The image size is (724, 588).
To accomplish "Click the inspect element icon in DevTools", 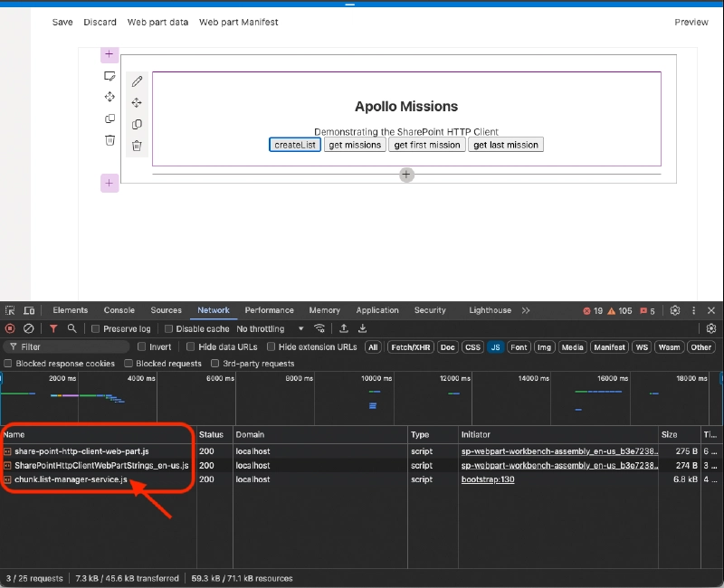I will (x=9, y=309).
